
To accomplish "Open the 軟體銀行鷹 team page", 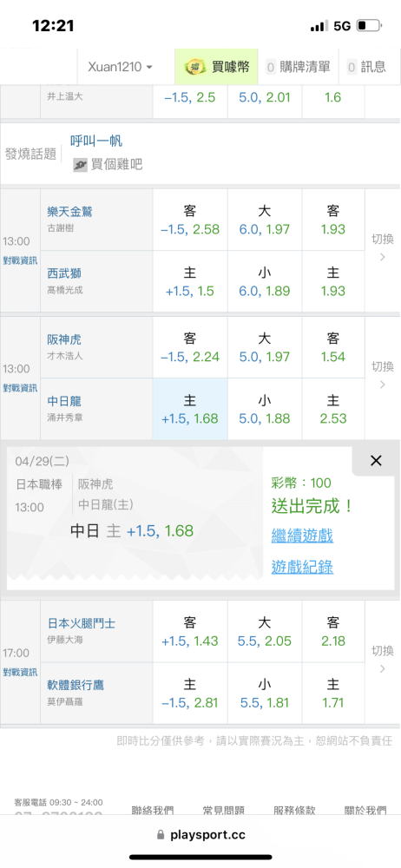I will click(x=76, y=686).
